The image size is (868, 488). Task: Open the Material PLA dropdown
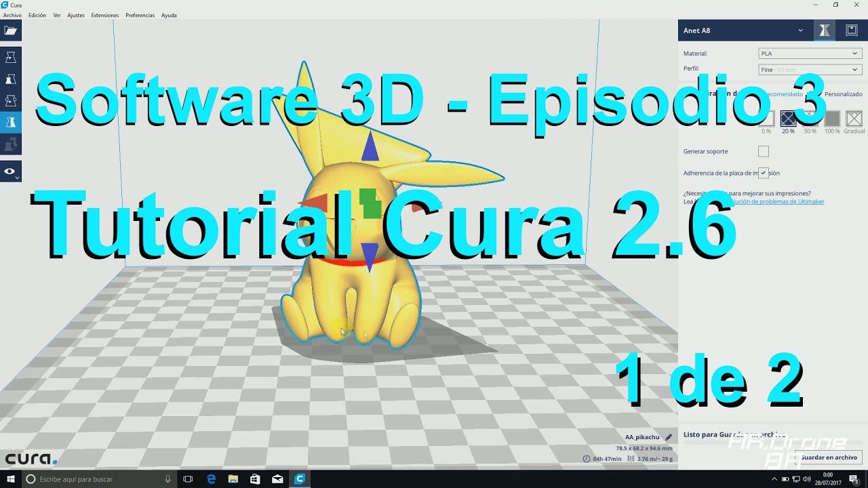[810, 53]
